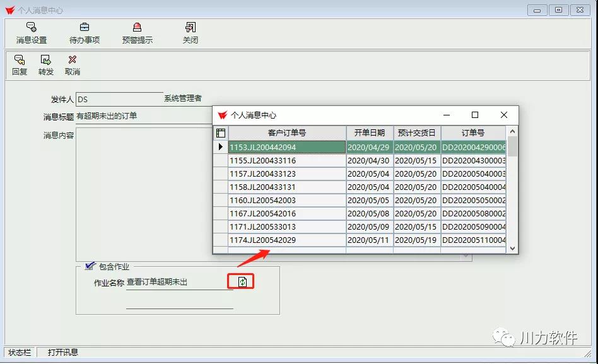Image resolution: width=598 pixels, height=364 pixels.
Task: Click the 发件人 input field
Action: 119,99
